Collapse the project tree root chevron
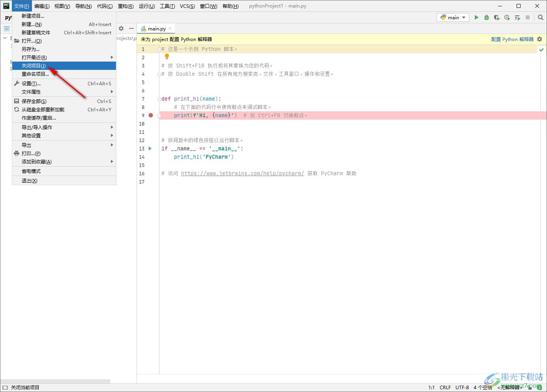547x392 pixels. (5, 38)
